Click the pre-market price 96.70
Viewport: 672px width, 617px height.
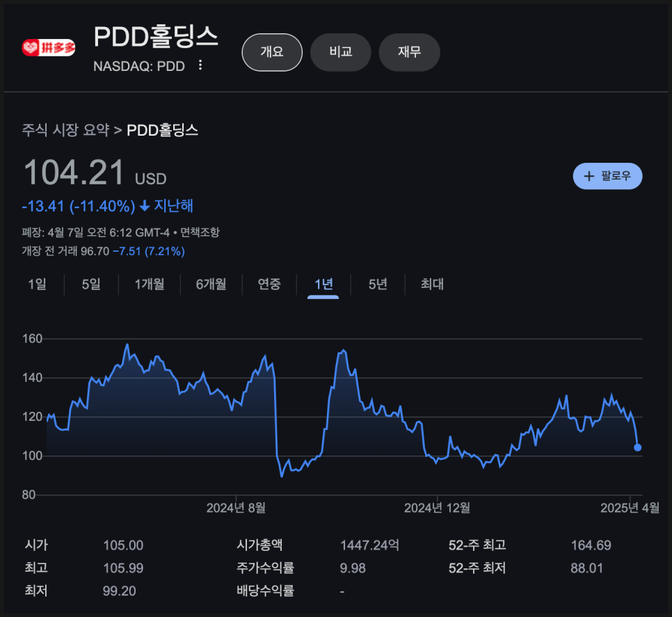(95, 251)
